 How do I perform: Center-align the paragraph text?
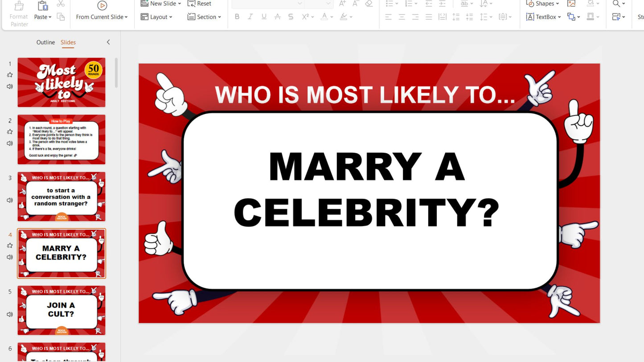402,17
